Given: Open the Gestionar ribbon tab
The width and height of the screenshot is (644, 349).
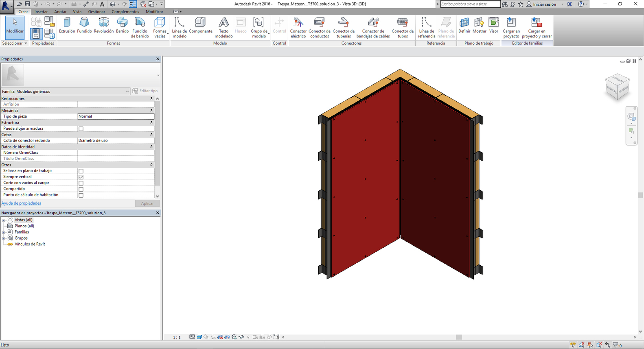Looking at the screenshot, I should coord(96,12).
